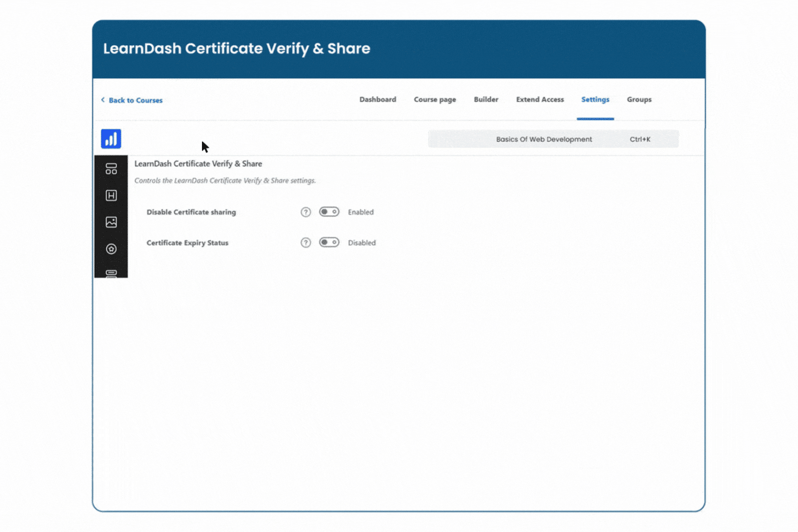Switch to the Builder tab
The width and height of the screenshot is (798, 532).
(x=486, y=99)
